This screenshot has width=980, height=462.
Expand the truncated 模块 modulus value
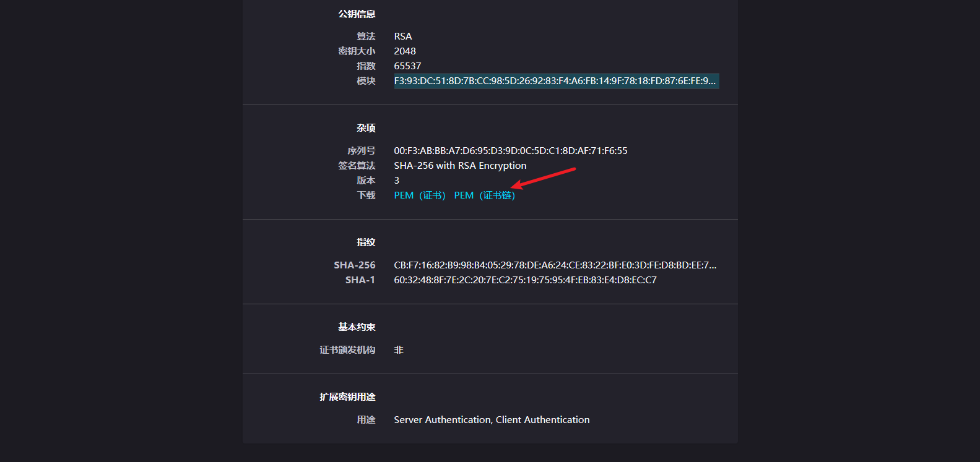click(555, 81)
